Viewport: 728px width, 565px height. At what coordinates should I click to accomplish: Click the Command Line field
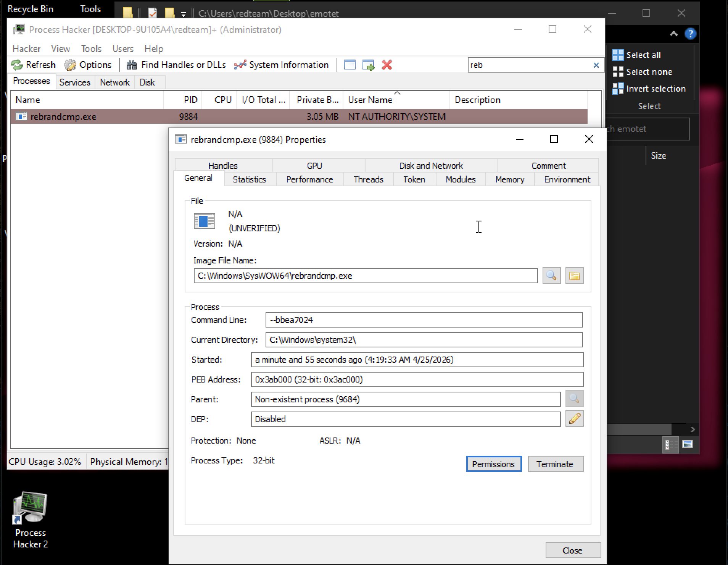coord(424,320)
